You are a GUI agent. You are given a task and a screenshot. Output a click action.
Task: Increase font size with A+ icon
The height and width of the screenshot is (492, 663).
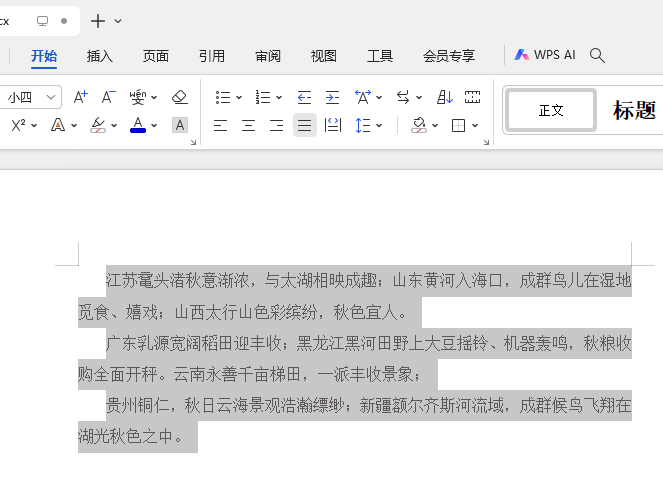[x=80, y=97]
